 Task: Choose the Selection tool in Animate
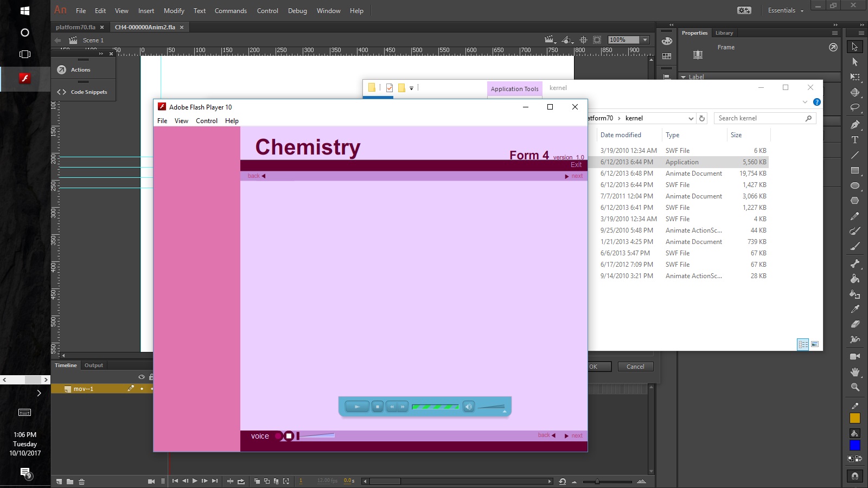click(x=855, y=47)
